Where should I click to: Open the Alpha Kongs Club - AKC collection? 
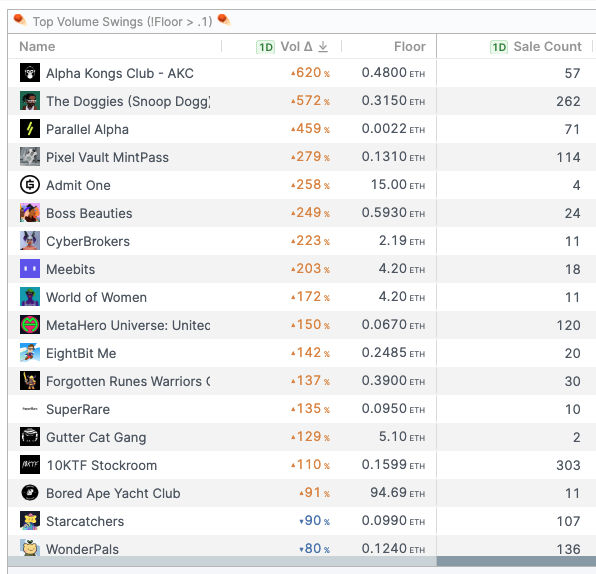click(x=120, y=73)
